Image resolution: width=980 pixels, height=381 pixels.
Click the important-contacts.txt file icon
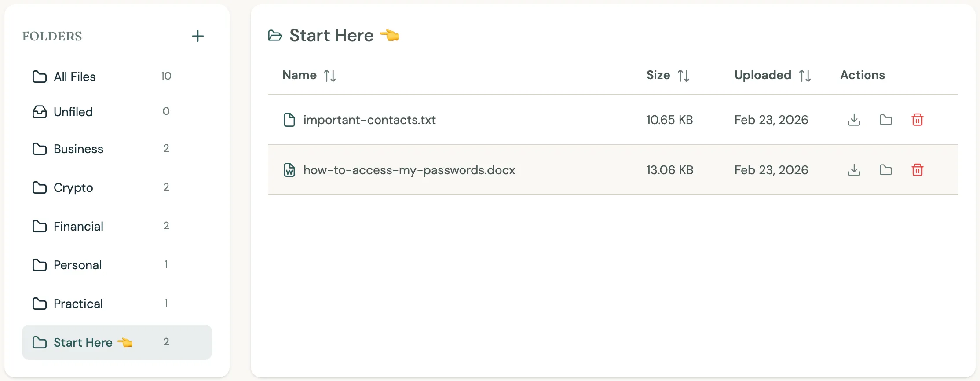coord(289,120)
